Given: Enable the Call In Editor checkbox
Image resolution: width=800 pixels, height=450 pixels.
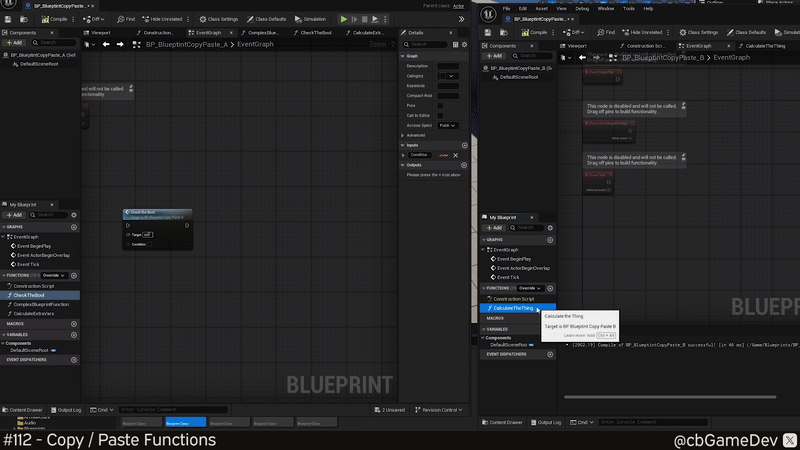Looking at the screenshot, I should pos(440,115).
